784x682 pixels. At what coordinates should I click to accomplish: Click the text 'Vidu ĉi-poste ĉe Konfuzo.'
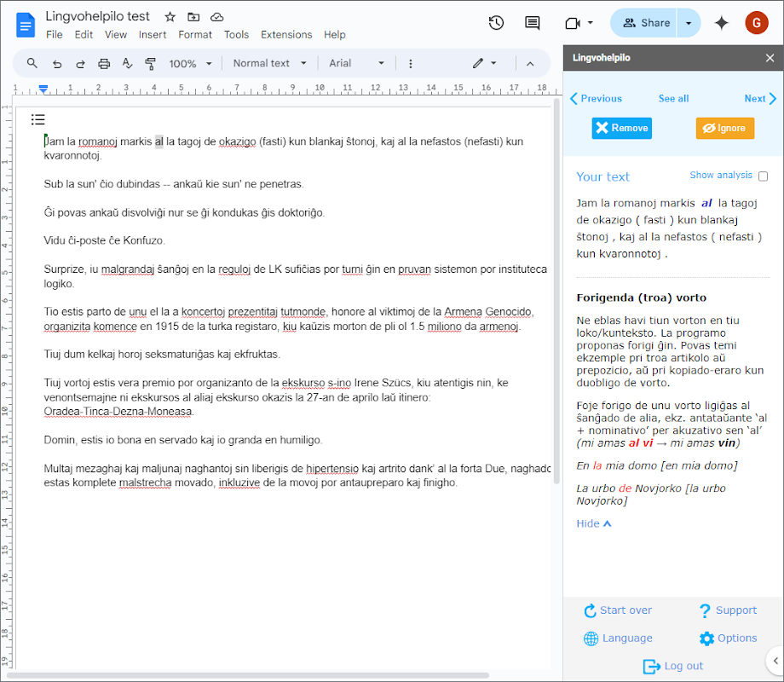click(x=104, y=240)
